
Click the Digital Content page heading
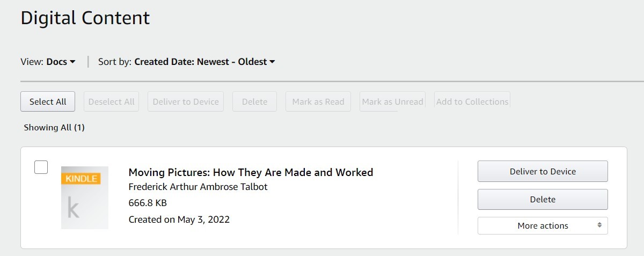point(85,18)
